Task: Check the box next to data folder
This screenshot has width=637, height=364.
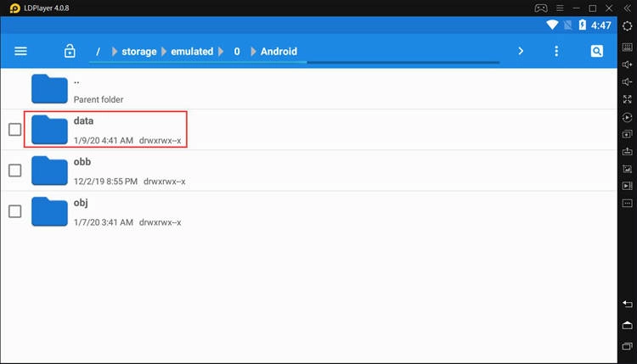Action: pos(14,130)
